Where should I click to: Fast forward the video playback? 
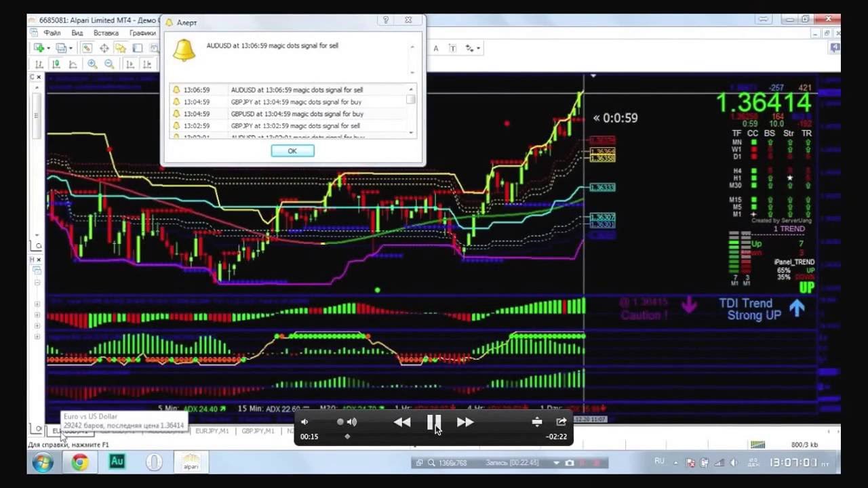(x=465, y=422)
